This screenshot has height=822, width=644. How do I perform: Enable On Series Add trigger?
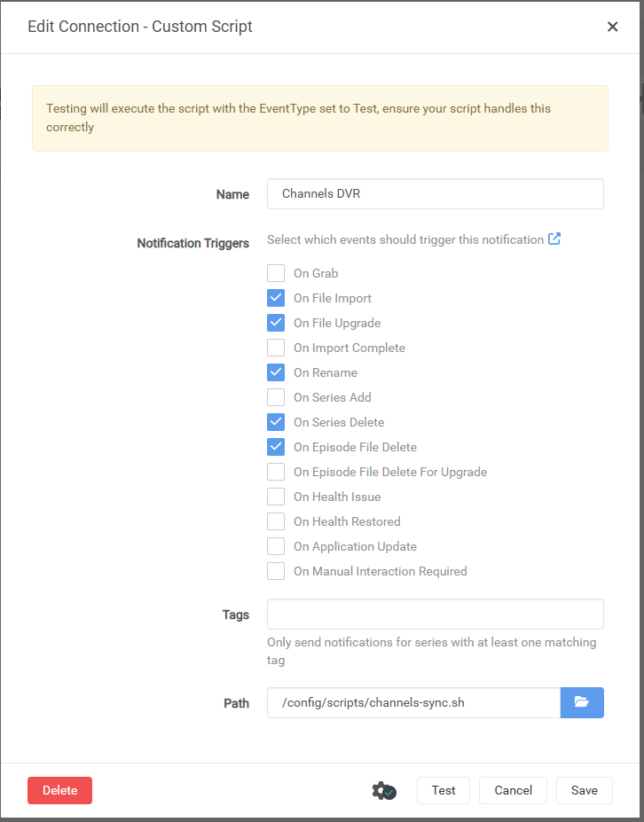tap(276, 397)
